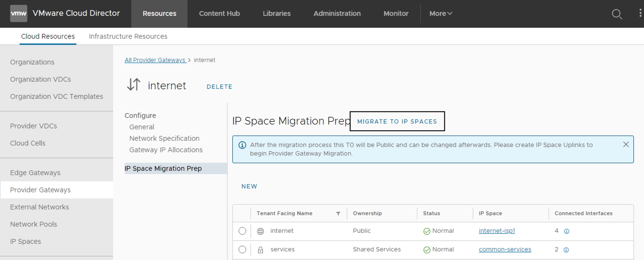Click the NEW uplink button
This screenshot has height=260, width=644.
pos(249,187)
